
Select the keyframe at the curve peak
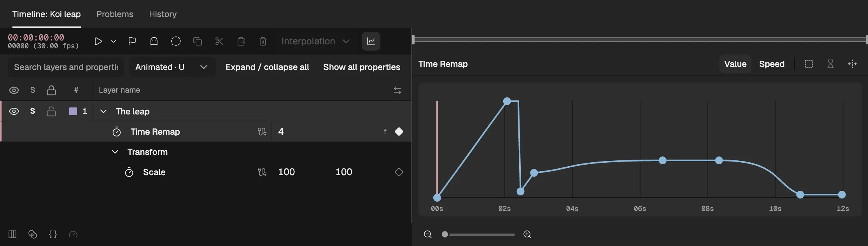(507, 101)
